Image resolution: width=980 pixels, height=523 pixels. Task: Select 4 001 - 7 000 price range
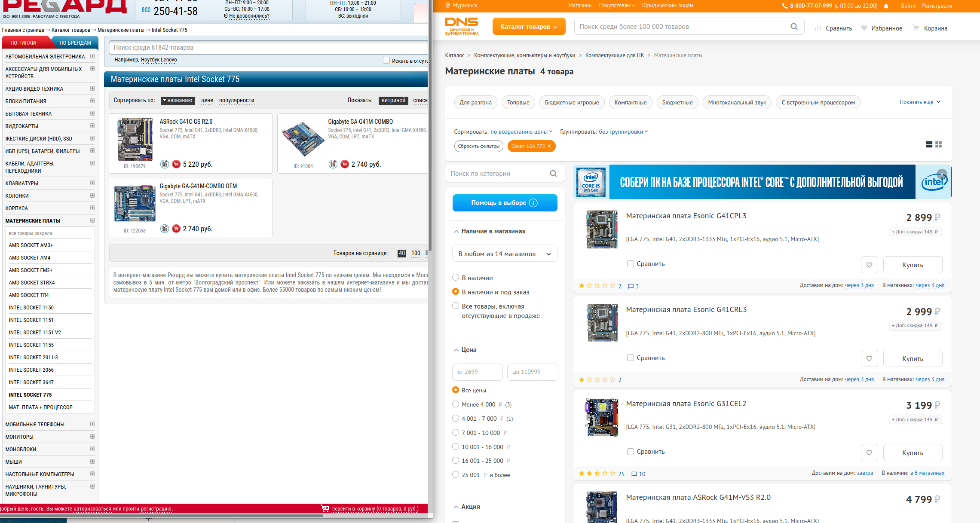[x=456, y=419]
